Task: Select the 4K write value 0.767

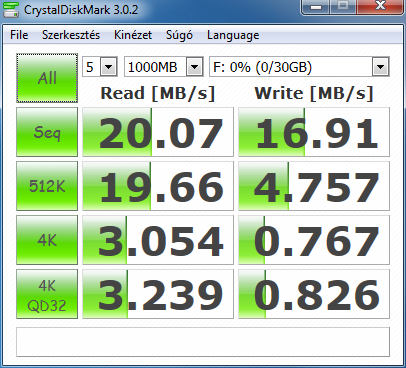Action: (x=314, y=240)
